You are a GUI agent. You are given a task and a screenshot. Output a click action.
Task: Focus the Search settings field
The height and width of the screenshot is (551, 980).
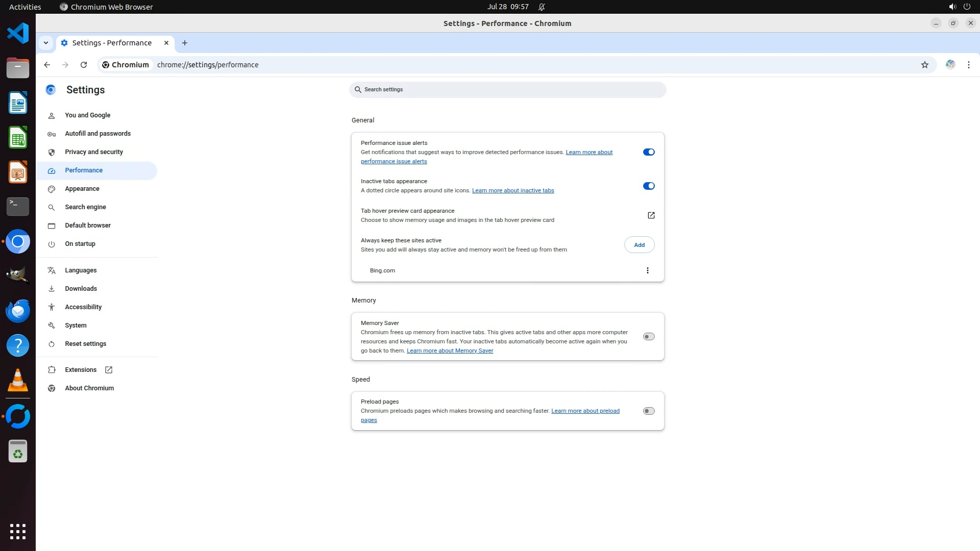point(507,90)
